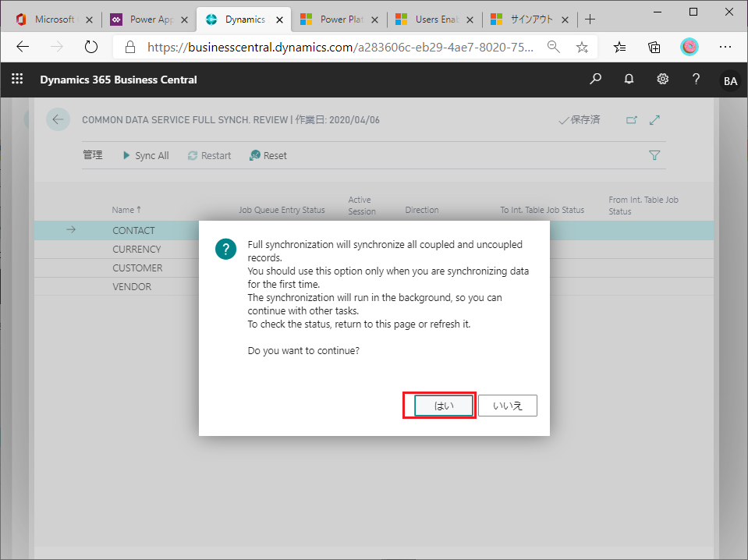Image resolution: width=748 pixels, height=560 pixels.
Task: Click the page back arrow button
Action: pos(58,119)
